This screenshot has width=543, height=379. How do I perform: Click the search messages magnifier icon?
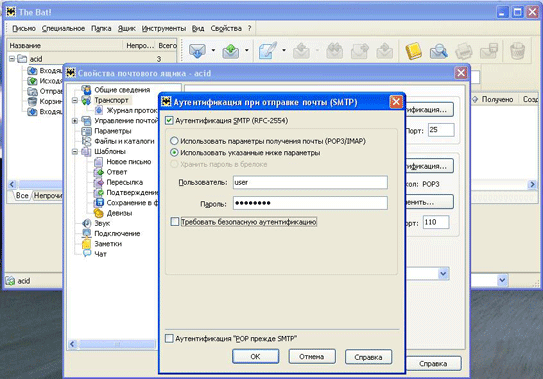[438, 51]
